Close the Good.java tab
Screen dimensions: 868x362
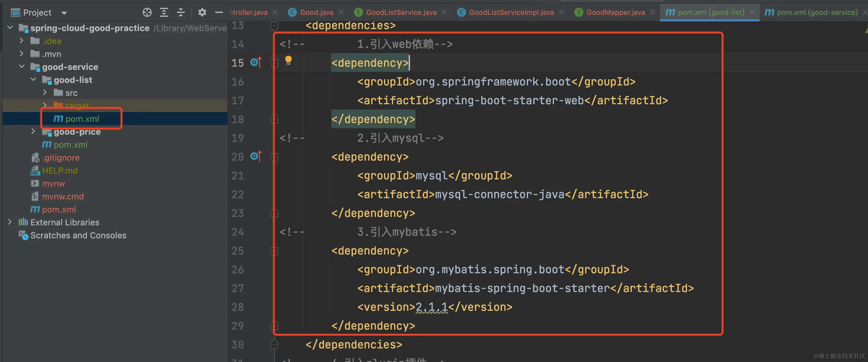point(341,12)
